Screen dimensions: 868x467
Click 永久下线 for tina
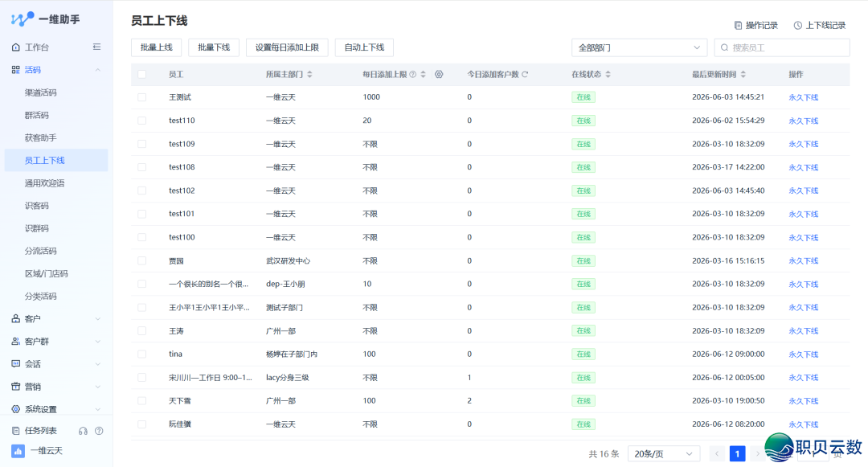click(803, 354)
